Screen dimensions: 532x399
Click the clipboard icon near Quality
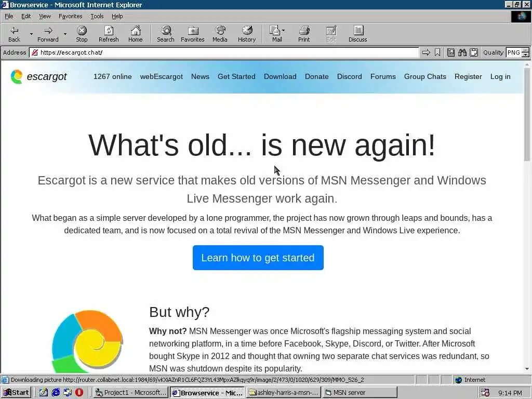474,52
